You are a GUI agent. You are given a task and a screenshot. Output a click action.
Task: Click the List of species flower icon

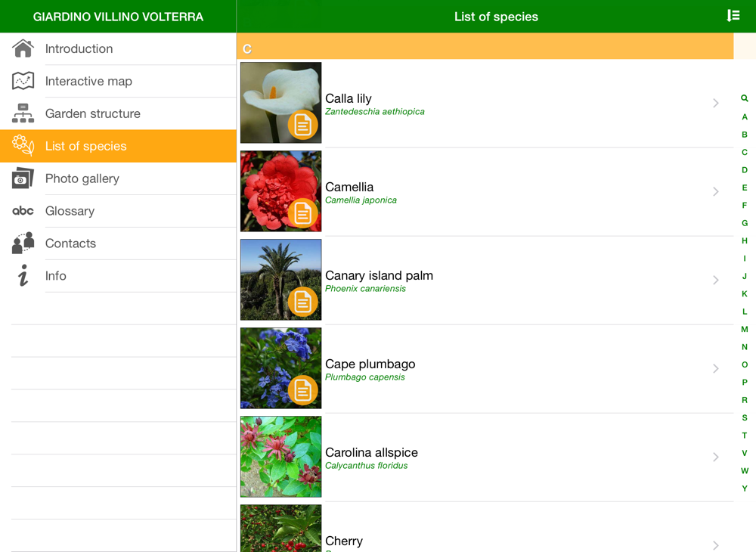pos(23,146)
